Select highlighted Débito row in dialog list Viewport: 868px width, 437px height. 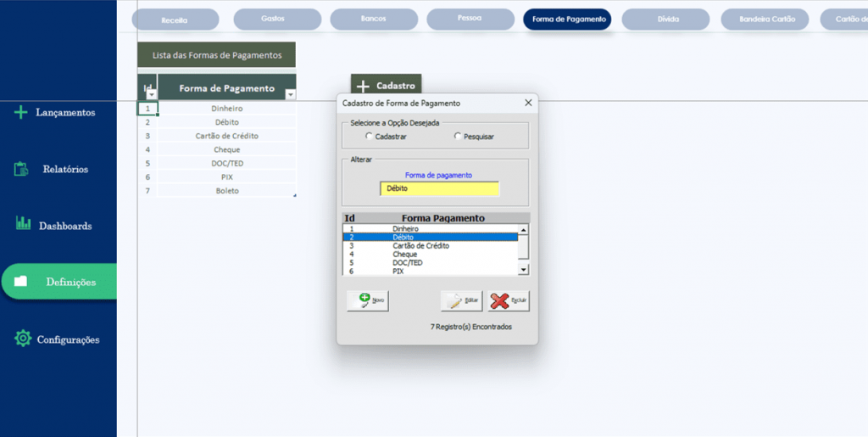430,237
